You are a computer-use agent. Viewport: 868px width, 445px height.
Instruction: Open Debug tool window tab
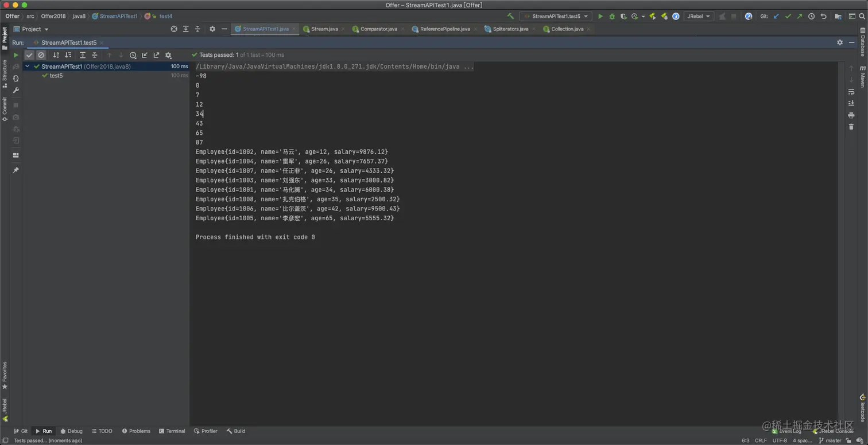[72, 431]
